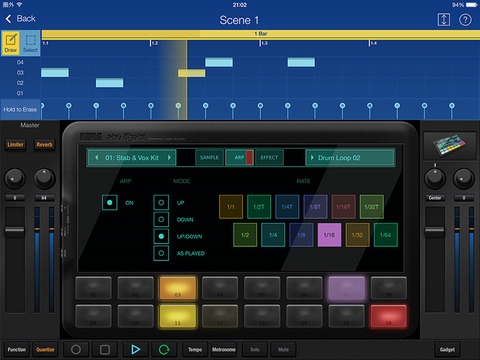480x360 pixels.
Task: Open the help question mark icon
Action: [x=465, y=20]
